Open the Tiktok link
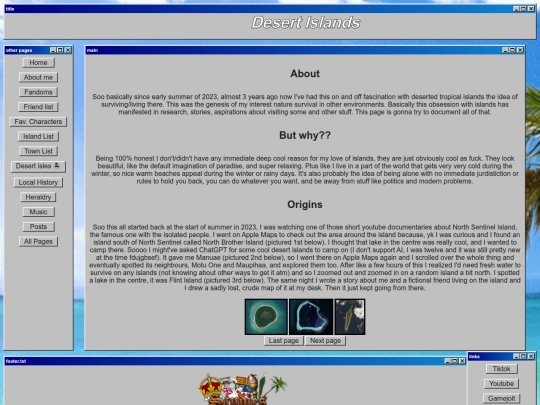 click(x=501, y=369)
